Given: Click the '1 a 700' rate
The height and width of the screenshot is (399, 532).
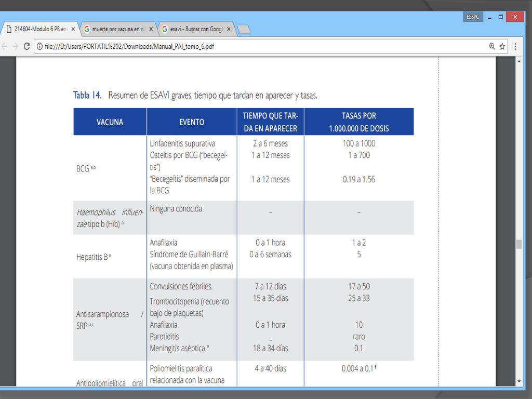Looking at the screenshot, I should coord(359,155).
